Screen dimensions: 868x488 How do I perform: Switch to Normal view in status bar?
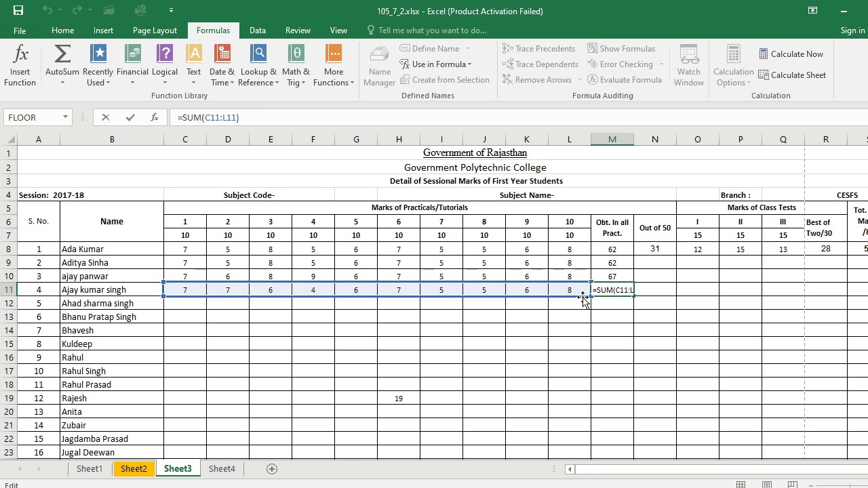(741, 485)
